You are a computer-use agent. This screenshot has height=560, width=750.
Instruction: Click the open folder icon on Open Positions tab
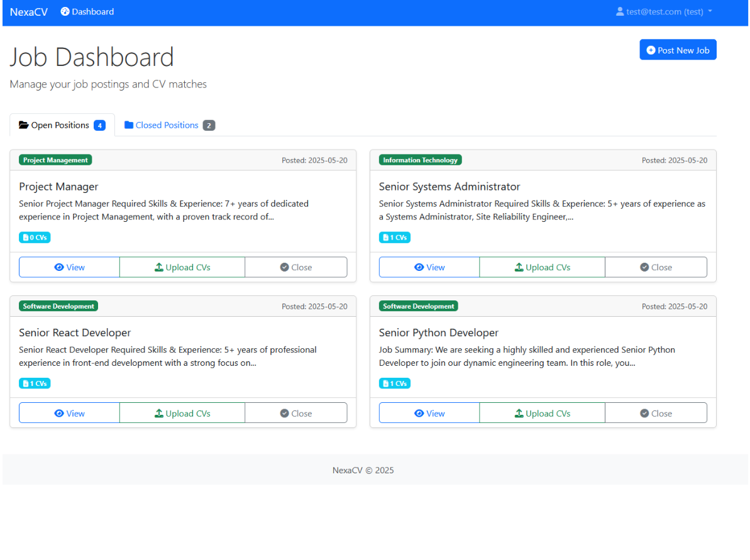[23, 124]
